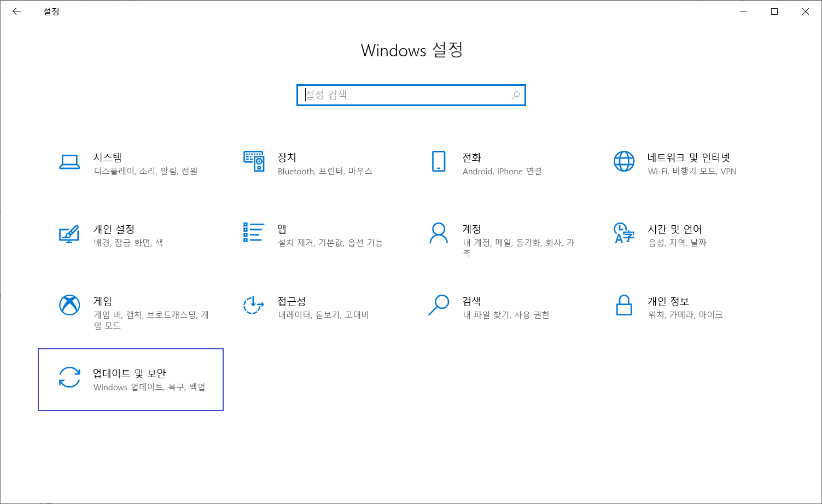Open the 시간 및 언어 title
Screen dimensions: 822x504
(675, 229)
